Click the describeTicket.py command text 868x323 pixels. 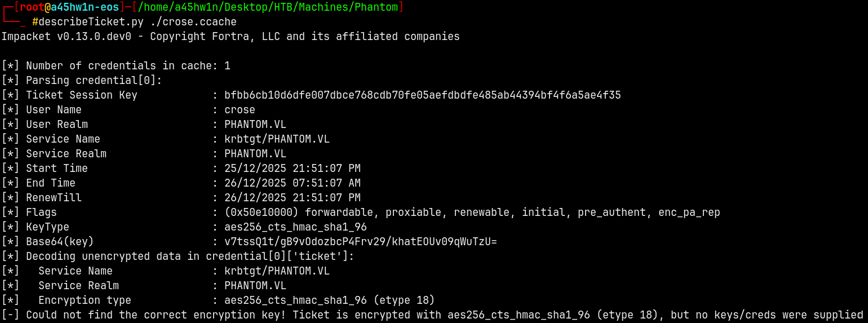point(91,22)
